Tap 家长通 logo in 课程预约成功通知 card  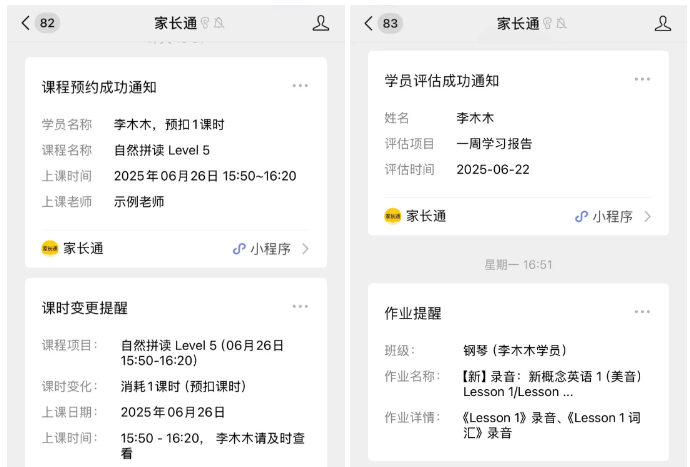pyautogui.click(x=50, y=248)
